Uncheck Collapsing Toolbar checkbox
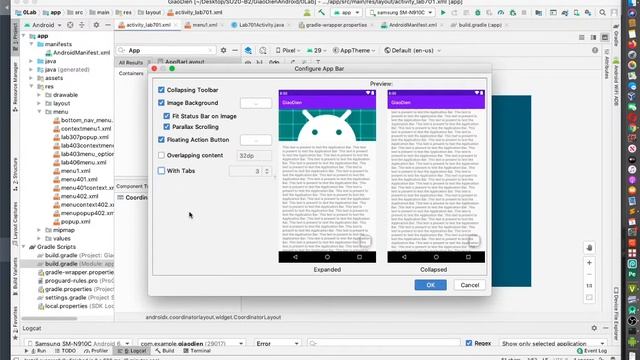Image resolution: width=640 pixels, height=360 pixels. click(161, 90)
